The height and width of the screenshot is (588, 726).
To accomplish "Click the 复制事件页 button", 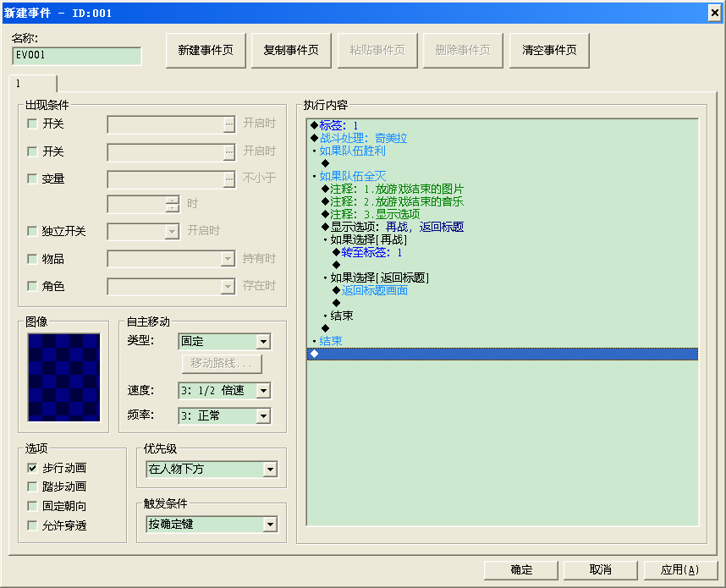I will click(291, 51).
